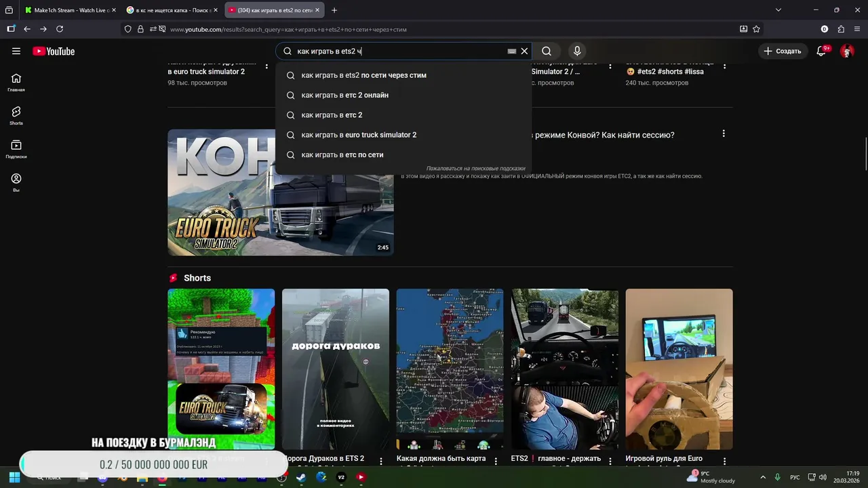
Task: Open options for 'Игровой руль' Short
Action: click(x=725, y=461)
